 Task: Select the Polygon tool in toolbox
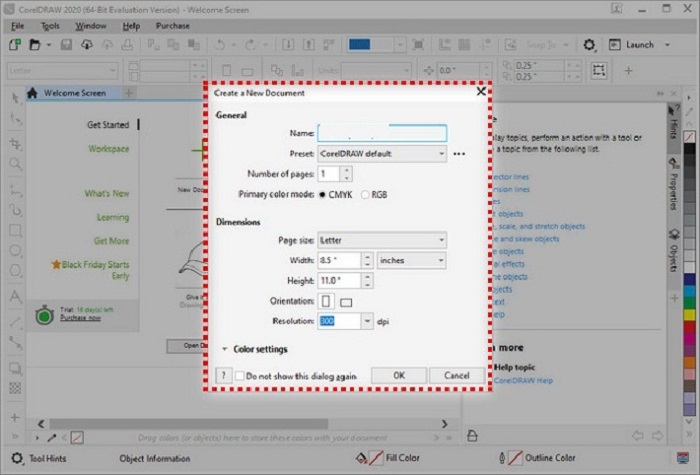(15, 271)
